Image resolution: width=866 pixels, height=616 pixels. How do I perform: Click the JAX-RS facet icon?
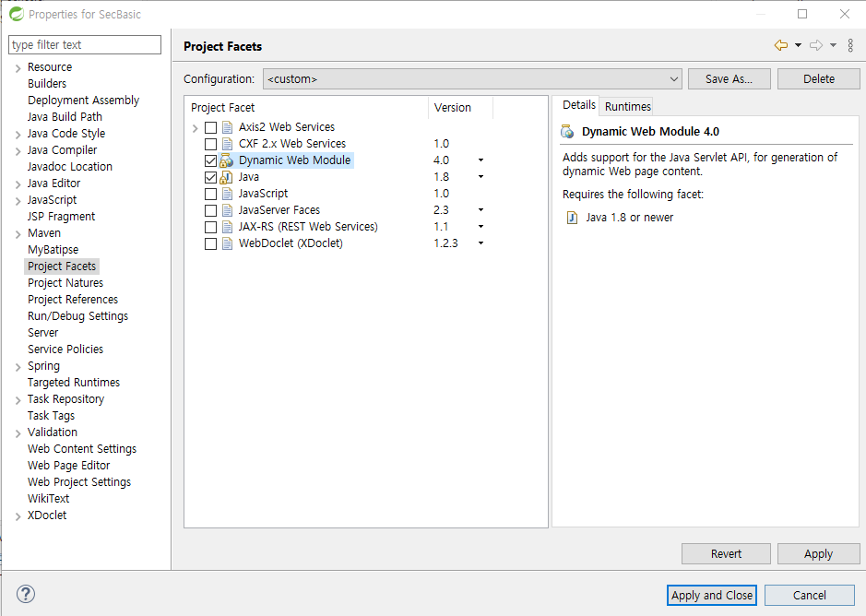(227, 227)
